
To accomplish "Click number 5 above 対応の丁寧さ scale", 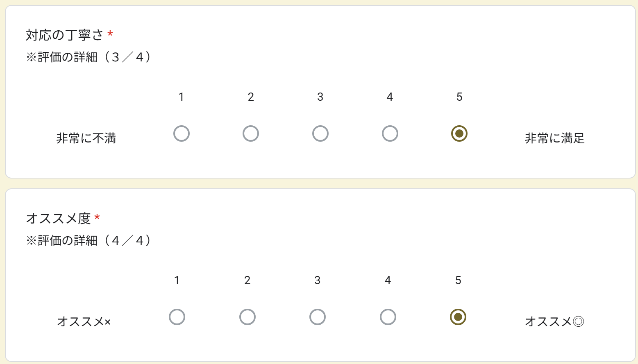I will click(459, 97).
